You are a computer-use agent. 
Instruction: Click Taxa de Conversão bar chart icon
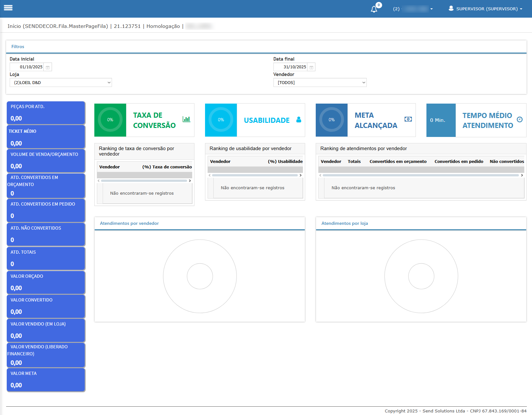point(186,119)
